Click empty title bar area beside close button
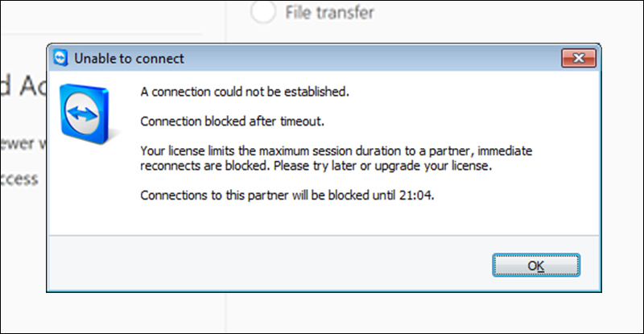This screenshot has width=644, height=334. tap(402, 58)
